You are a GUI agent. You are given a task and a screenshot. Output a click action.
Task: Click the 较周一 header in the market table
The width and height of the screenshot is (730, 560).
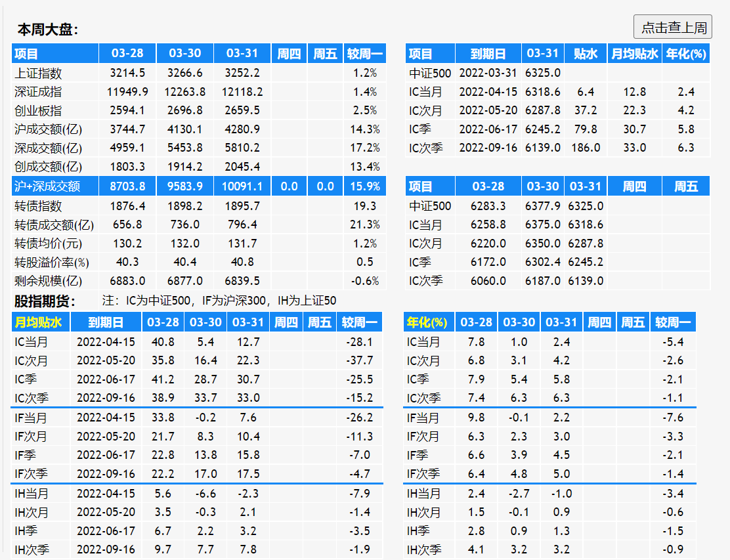(x=364, y=54)
